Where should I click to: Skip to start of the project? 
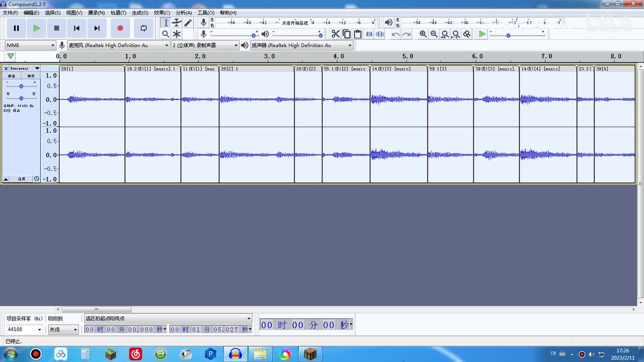tap(76, 28)
